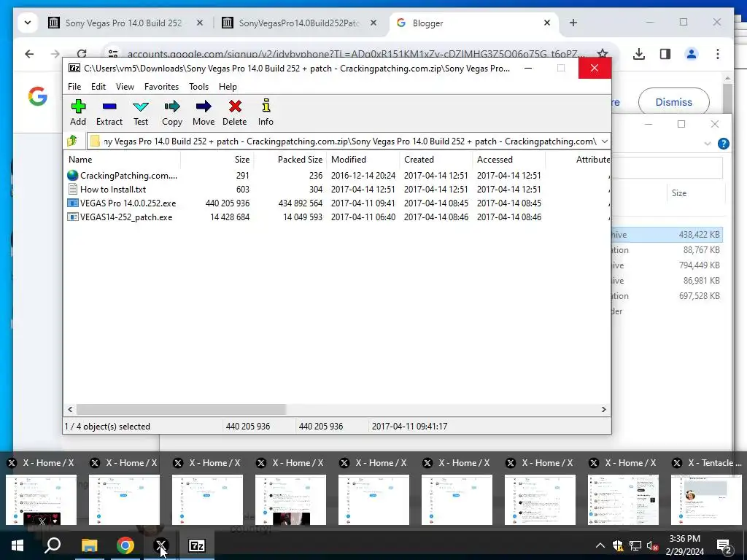This screenshot has height=560, width=747.
Task: Switch to Chrome from the taskbar
Action: point(125,545)
